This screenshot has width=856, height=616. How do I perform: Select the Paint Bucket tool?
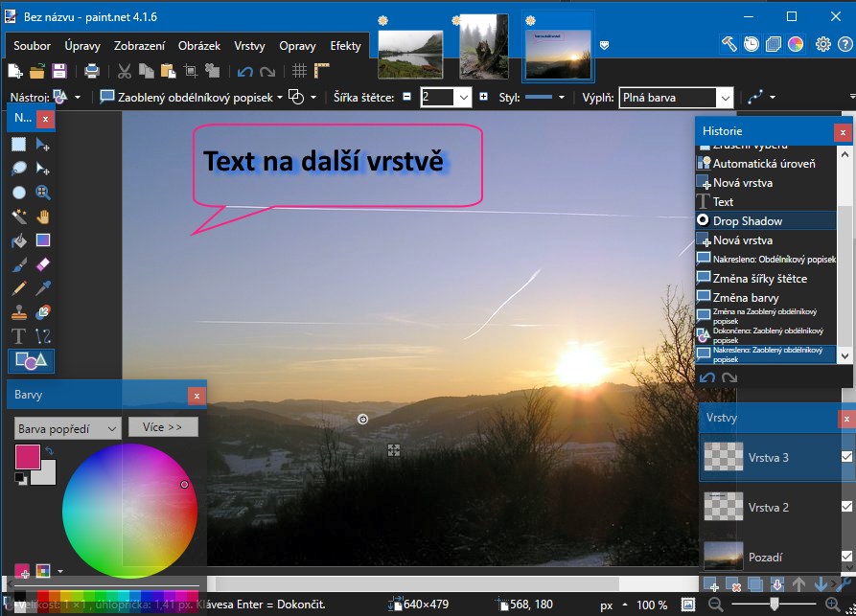click(18, 240)
